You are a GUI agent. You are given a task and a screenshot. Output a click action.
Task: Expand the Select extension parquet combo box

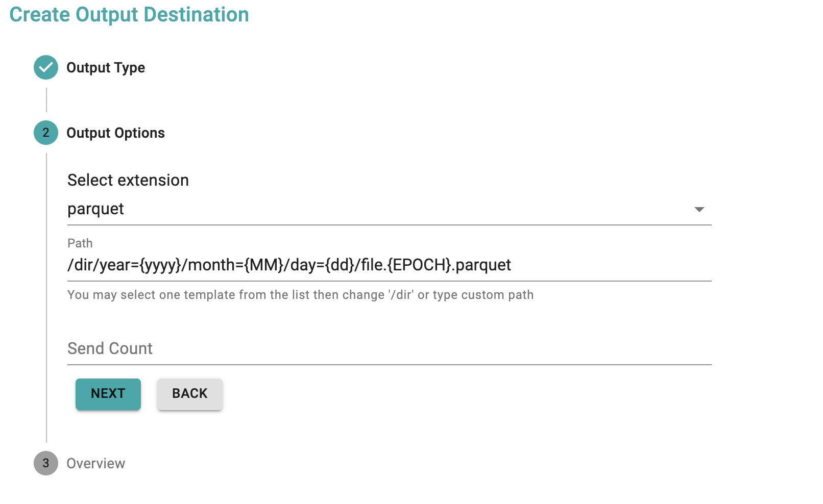point(390,209)
